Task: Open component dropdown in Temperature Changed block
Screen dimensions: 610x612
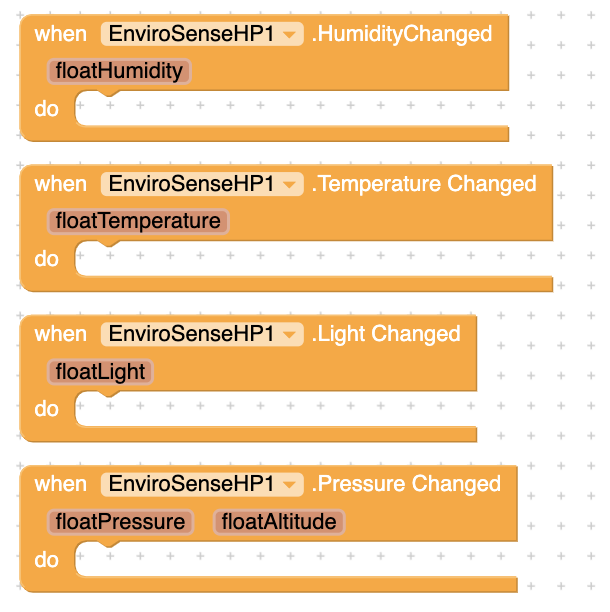Action: coord(290,185)
